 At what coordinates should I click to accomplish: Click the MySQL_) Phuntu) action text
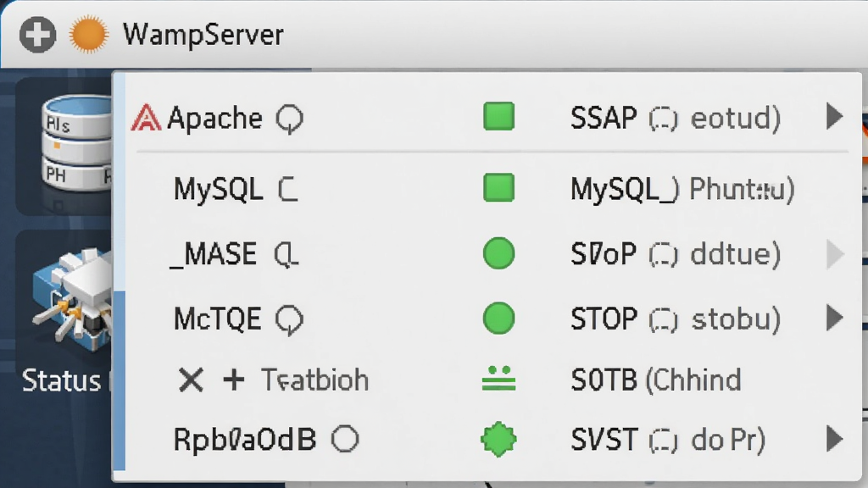682,189
